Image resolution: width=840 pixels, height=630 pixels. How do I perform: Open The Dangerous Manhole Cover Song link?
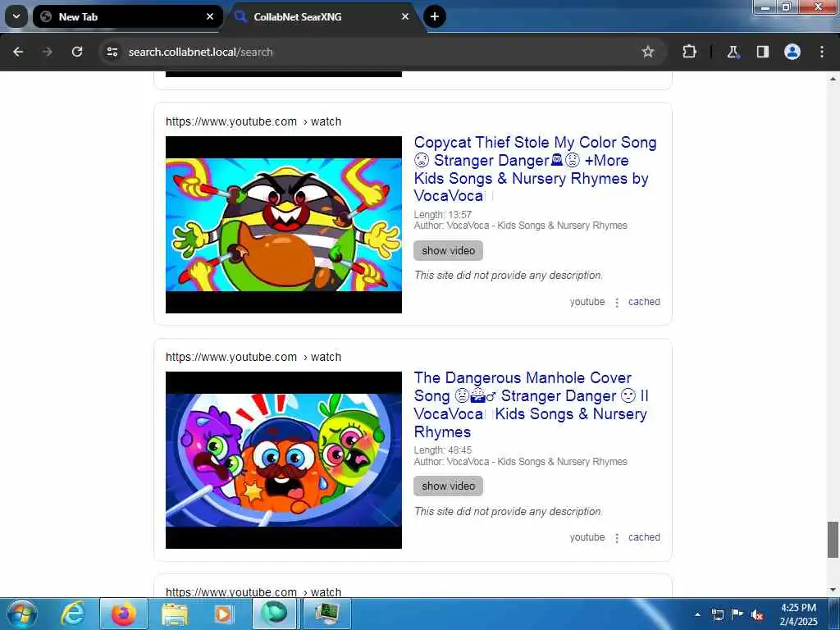[x=531, y=404]
